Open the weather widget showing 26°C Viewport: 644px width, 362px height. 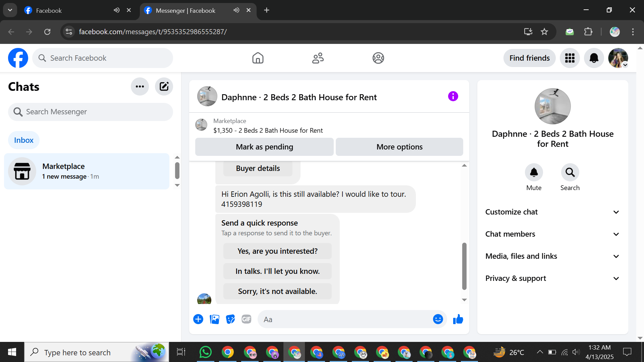[x=509, y=352]
